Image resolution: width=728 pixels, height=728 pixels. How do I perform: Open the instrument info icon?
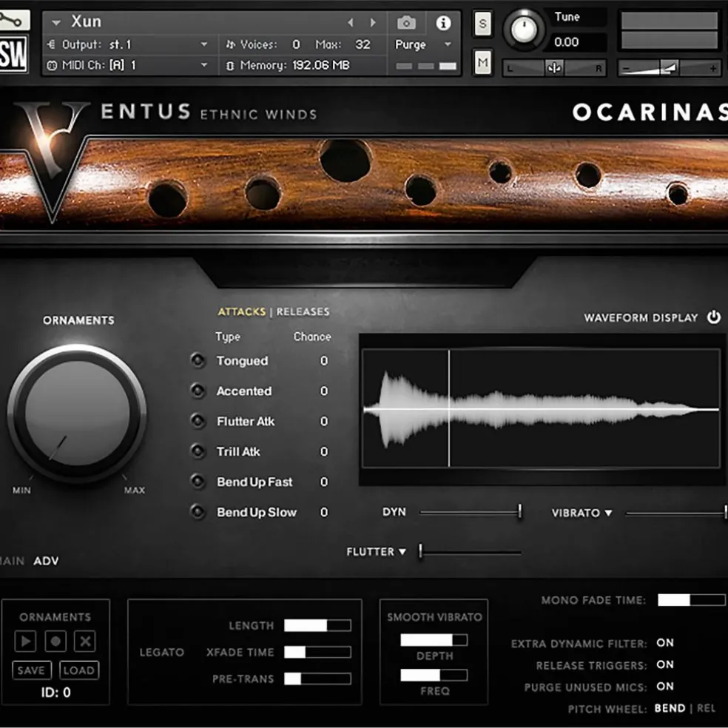click(443, 23)
